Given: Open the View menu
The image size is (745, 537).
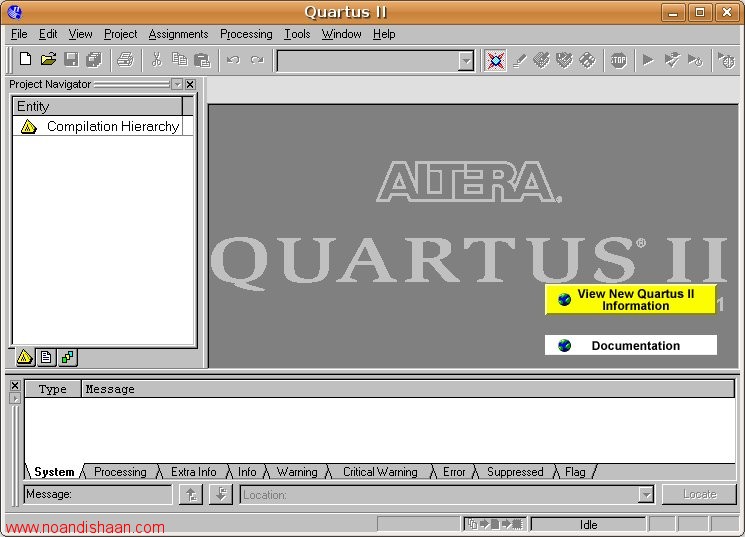Looking at the screenshot, I should tap(80, 34).
